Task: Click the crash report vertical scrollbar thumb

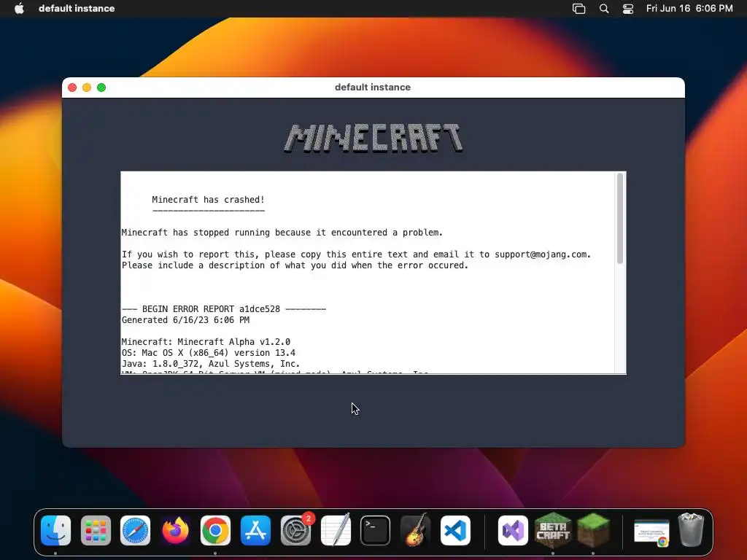Action: 620,219
